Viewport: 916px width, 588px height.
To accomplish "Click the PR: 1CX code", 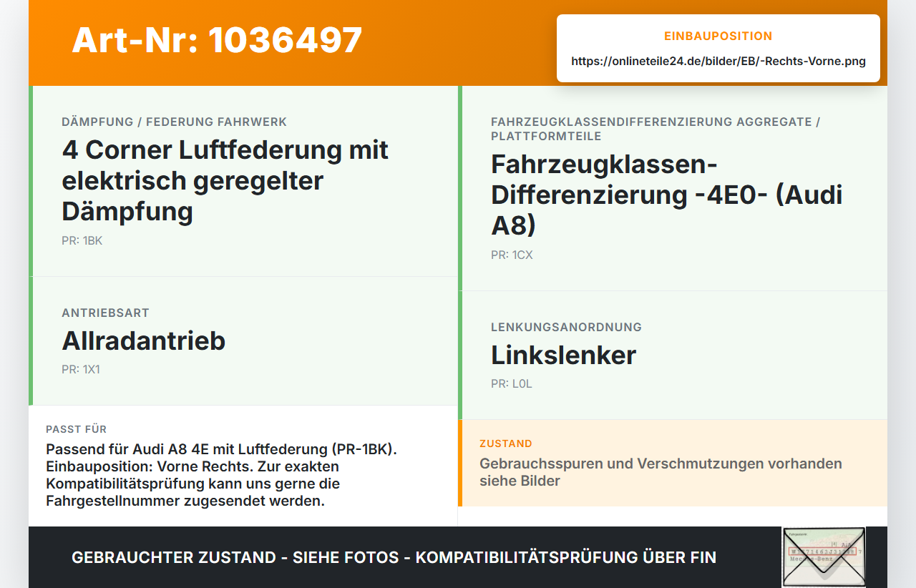I will pos(512,255).
